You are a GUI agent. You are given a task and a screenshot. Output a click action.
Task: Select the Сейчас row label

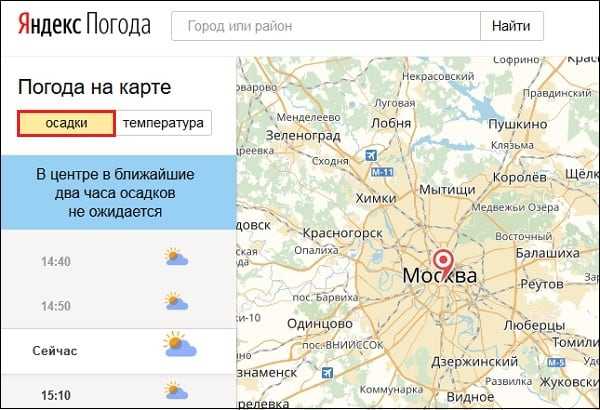tap(55, 351)
